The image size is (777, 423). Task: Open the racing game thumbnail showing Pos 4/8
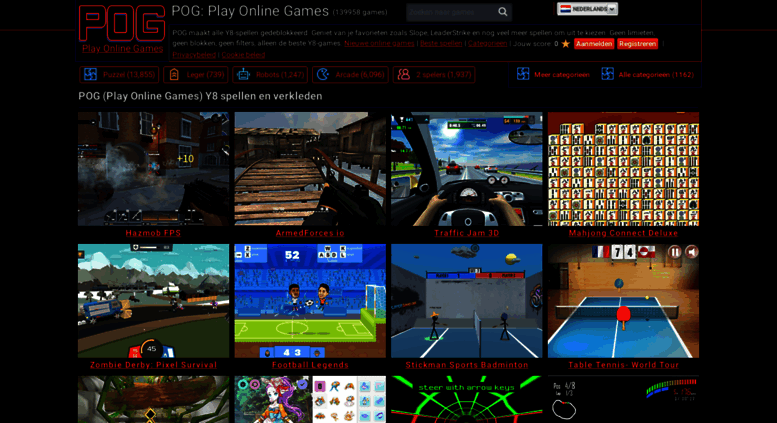pyautogui.click(x=623, y=399)
